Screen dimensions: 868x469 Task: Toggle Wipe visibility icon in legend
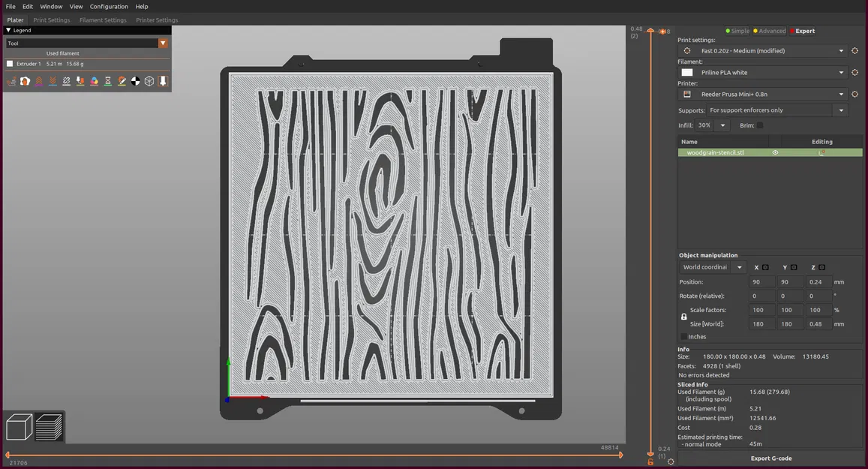[x=25, y=81]
